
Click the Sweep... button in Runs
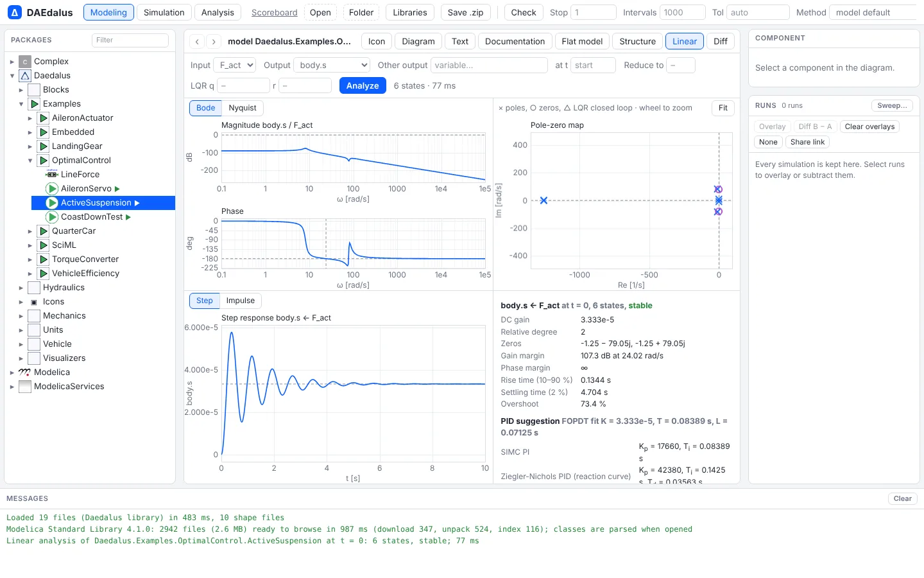(x=893, y=105)
